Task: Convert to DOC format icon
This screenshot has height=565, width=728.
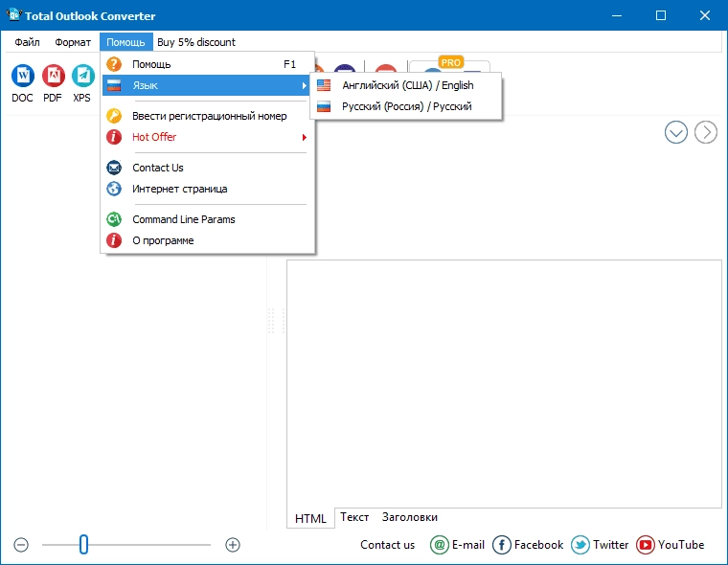Action: (x=23, y=77)
